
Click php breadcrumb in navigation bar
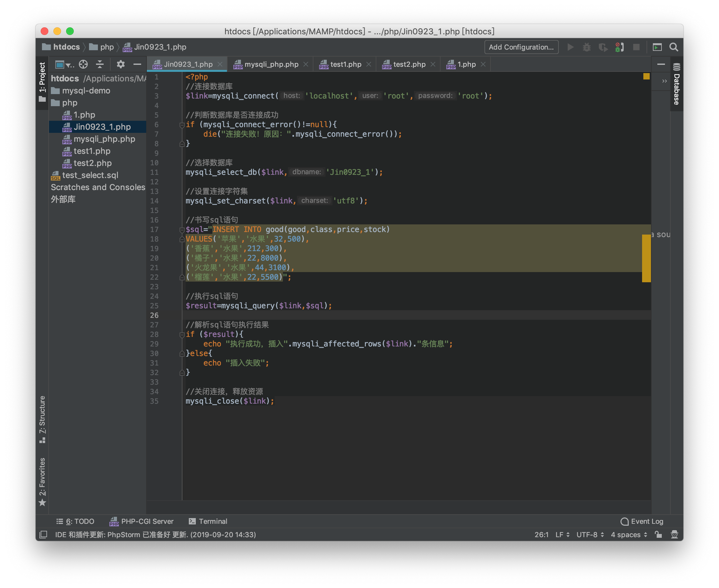(x=102, y=47)
